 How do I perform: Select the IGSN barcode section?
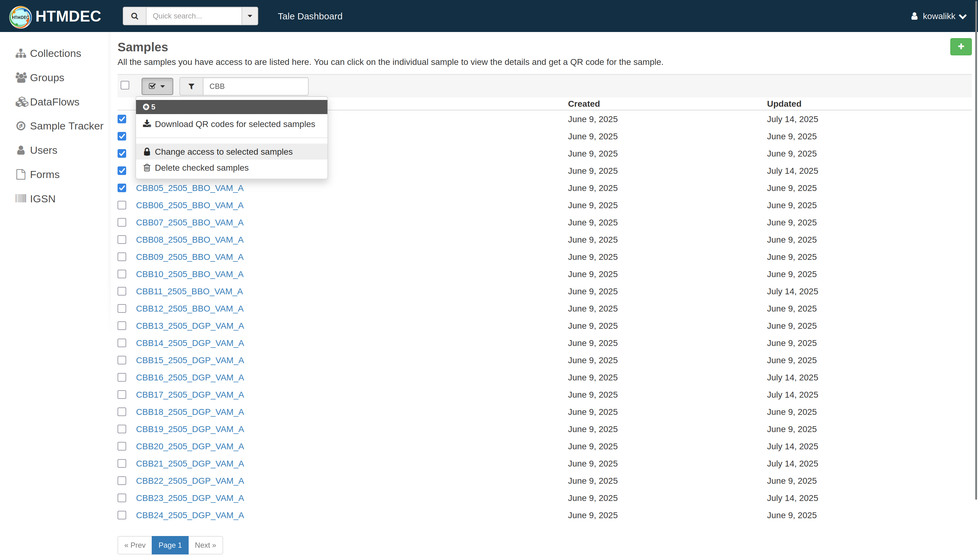pyautogui.click(x=42, y=198)
